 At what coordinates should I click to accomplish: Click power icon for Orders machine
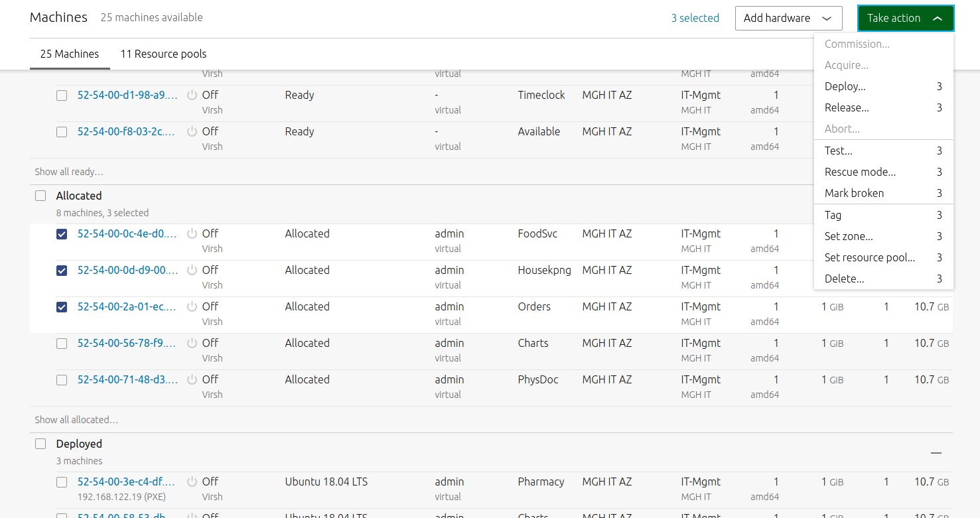click(192, 307)
